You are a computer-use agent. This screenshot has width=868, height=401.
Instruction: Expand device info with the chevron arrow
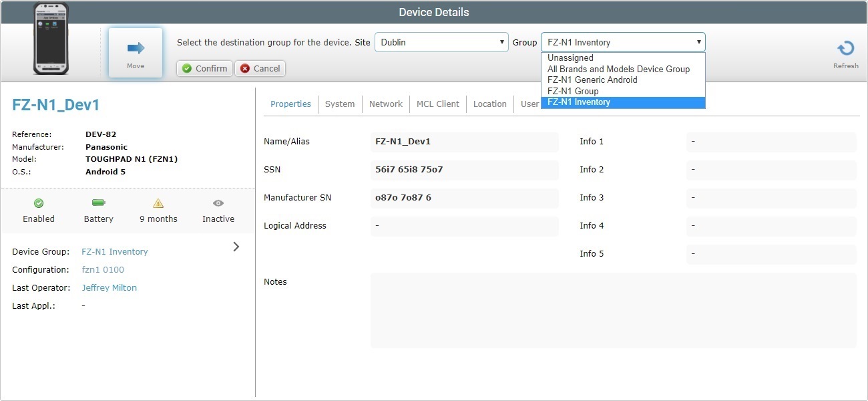[236, 247]
